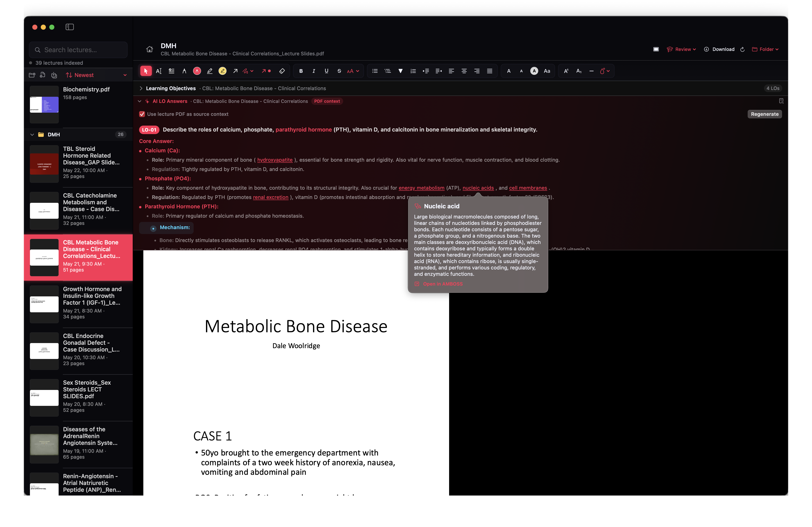Center align the text
Screen dimensions: 812x527
464,71
